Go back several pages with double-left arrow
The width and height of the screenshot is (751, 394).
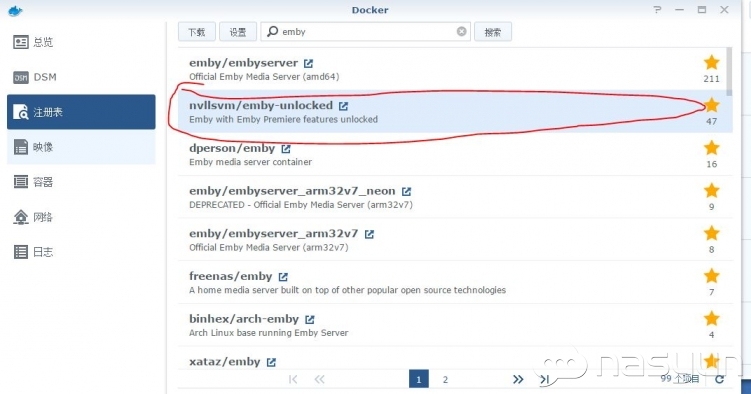(319, 379)
